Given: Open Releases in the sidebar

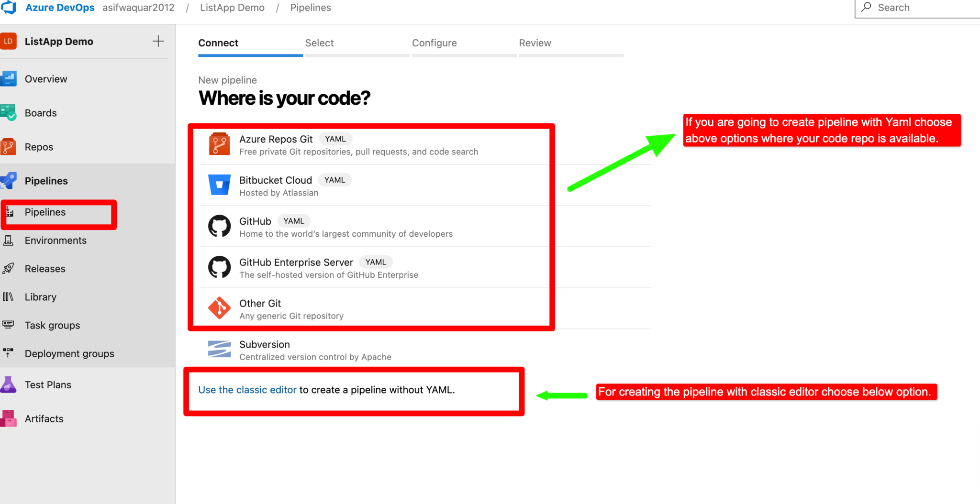Looking at the screenshot, I should (x=45, y=268).
